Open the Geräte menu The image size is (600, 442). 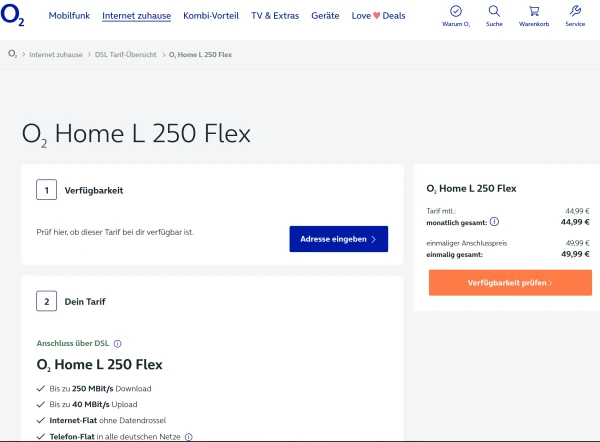(325, 16)
